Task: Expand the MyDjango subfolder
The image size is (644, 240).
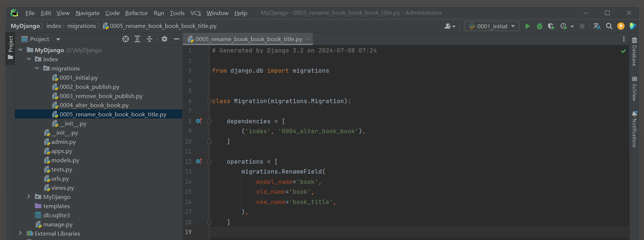Action: 29,197
